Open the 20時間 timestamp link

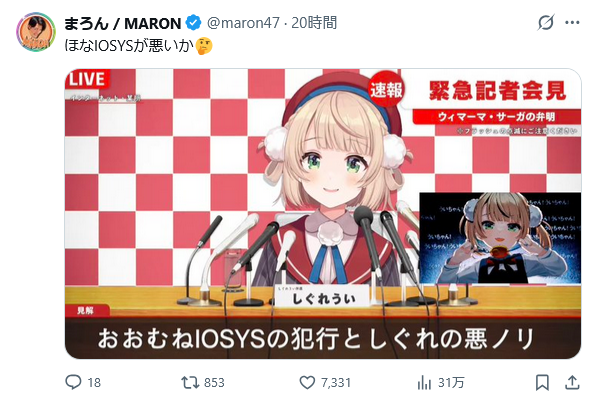(314, 23)
